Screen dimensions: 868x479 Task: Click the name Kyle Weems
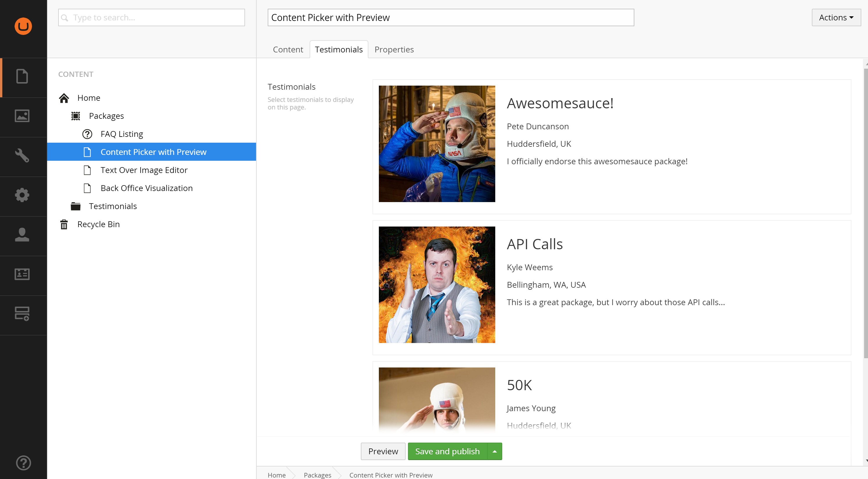tap(530, 267)
